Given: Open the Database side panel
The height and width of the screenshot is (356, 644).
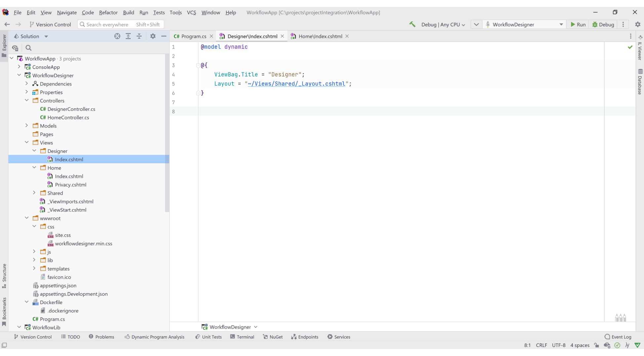Looking at the screenshot, I should [640, 81].
